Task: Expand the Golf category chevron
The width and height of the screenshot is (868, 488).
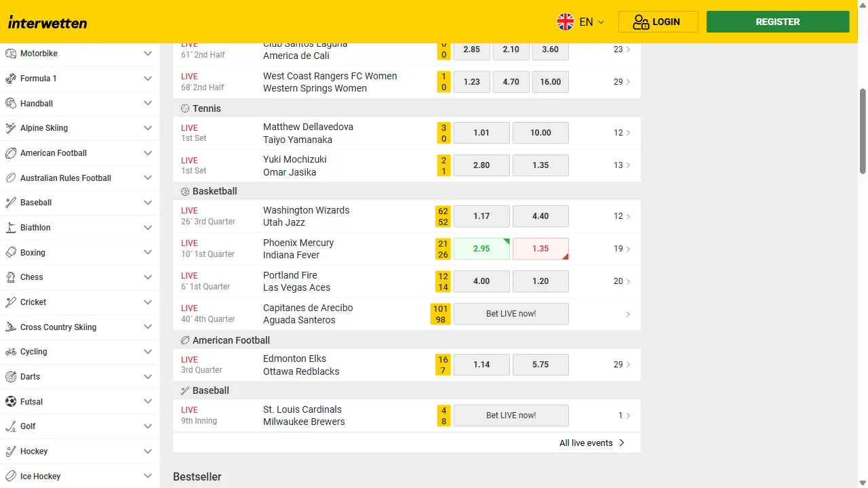Action: [x=148, y=426]
